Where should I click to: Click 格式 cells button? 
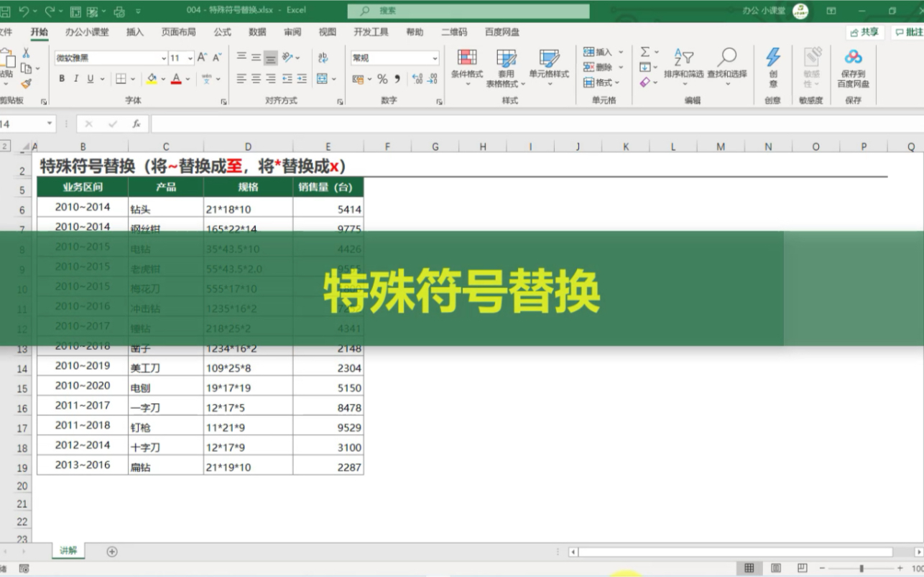(603, 83)
